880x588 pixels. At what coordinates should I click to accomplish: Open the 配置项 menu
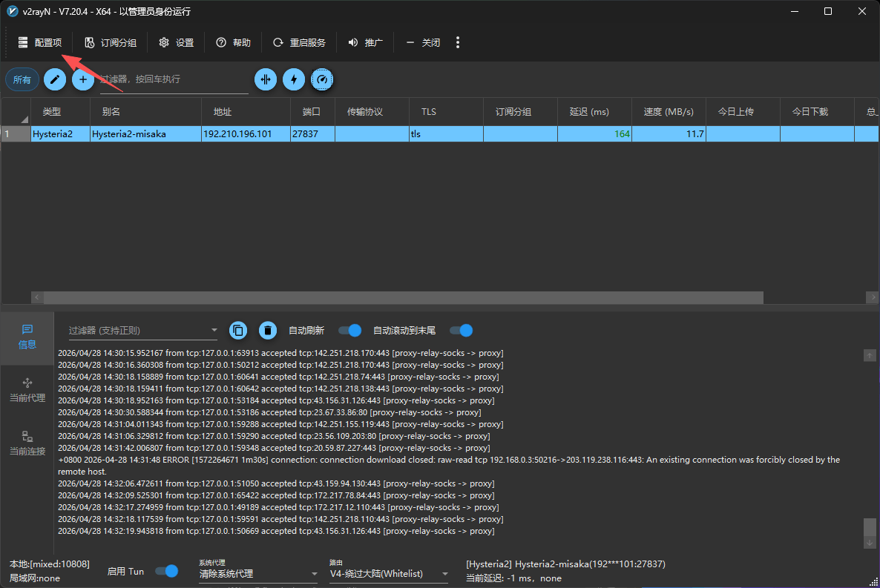(41, 42)
